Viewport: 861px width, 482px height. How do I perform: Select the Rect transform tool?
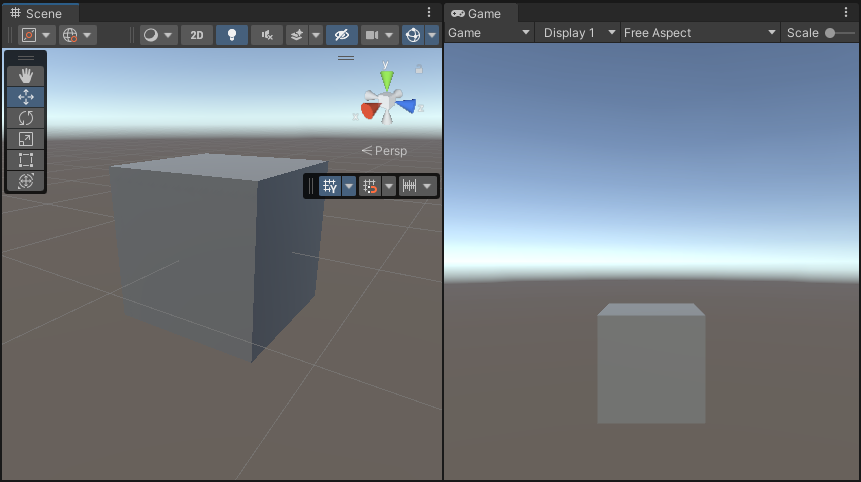click(26, 160)
